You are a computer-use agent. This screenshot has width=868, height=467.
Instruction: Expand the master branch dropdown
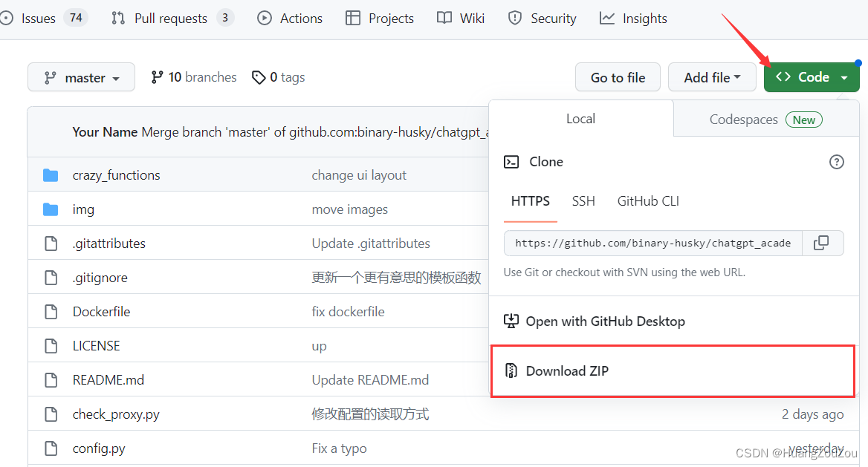[82, 77]
